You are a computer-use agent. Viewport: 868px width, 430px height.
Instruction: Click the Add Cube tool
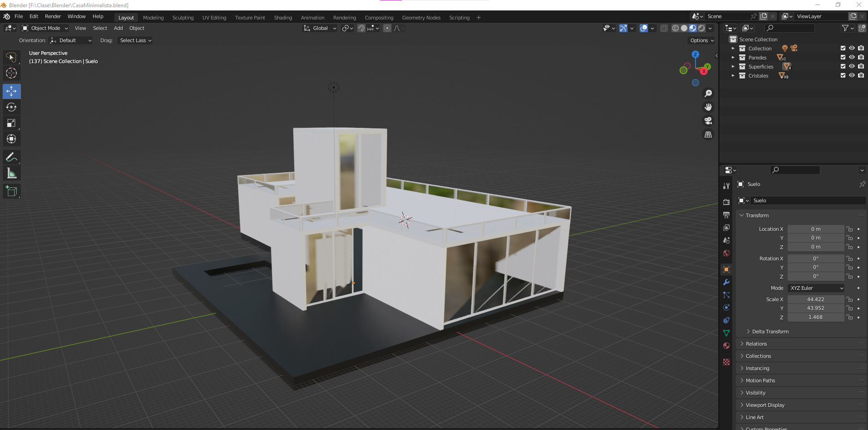[11, 191]
